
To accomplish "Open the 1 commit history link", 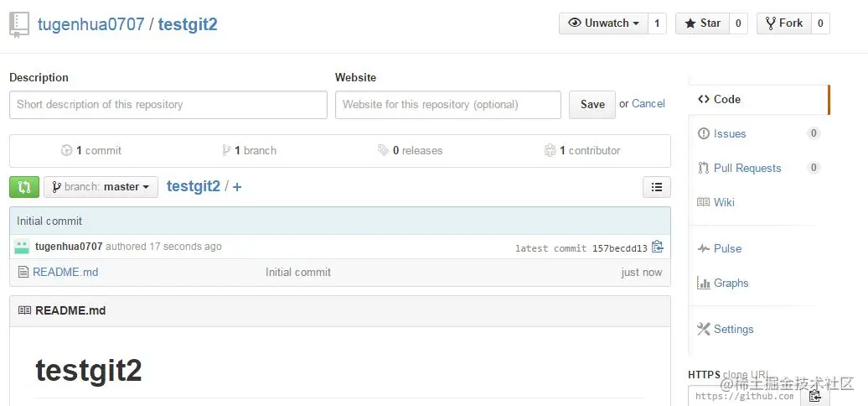I will click(91, 151).
